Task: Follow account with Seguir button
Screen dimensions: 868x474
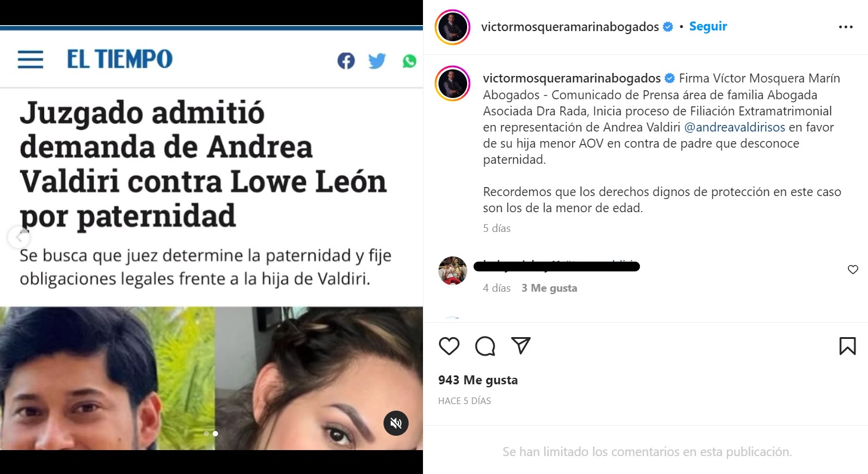Action: (708, 26)
